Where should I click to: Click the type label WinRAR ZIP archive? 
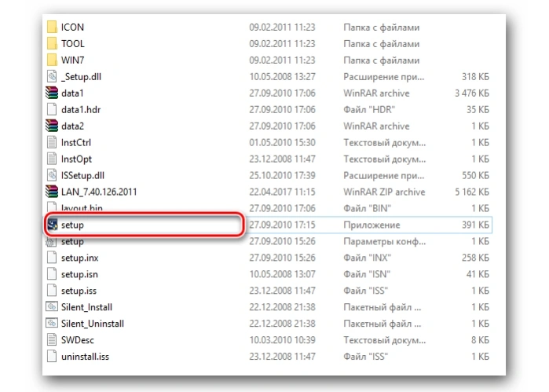384,192
